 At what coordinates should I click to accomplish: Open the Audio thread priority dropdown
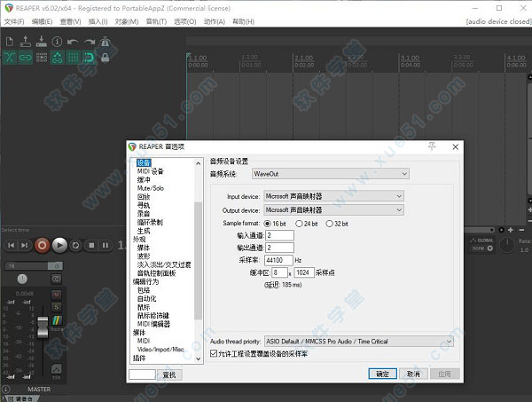click(358, 342)
